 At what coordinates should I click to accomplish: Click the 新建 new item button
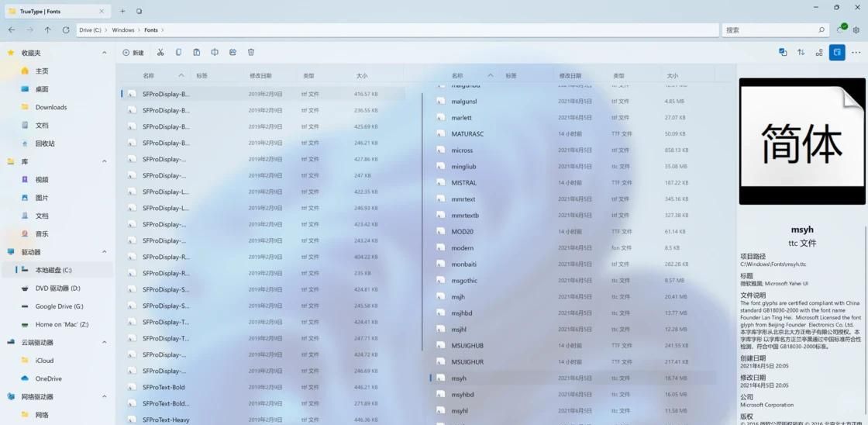point(133,53)
